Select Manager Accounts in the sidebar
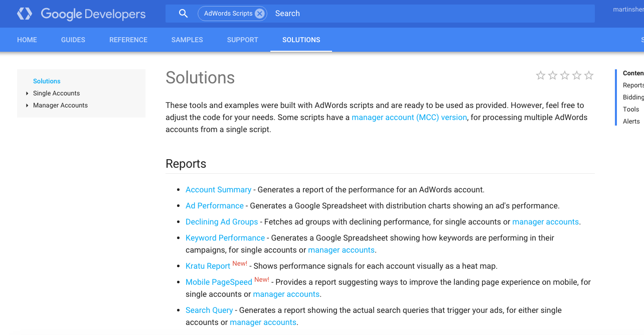 point(60,105)
